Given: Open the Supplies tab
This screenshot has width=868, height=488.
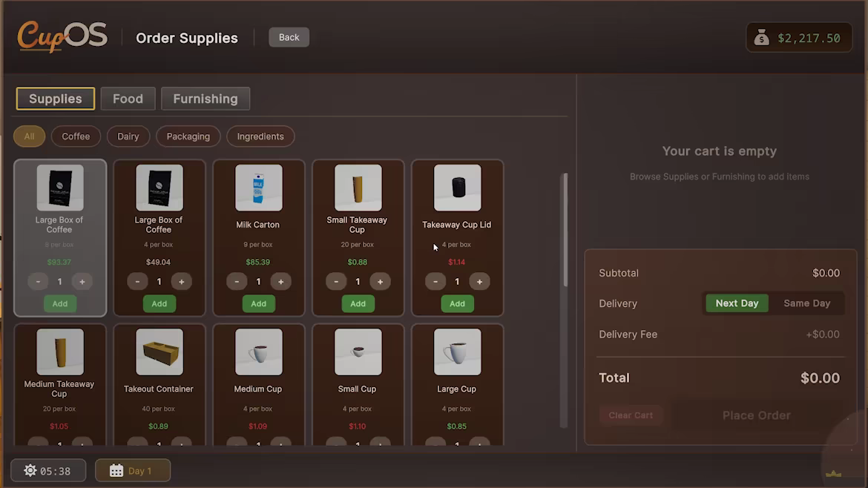Looking at the screenshot, I should pyautogui.click(x=56, y=99).
